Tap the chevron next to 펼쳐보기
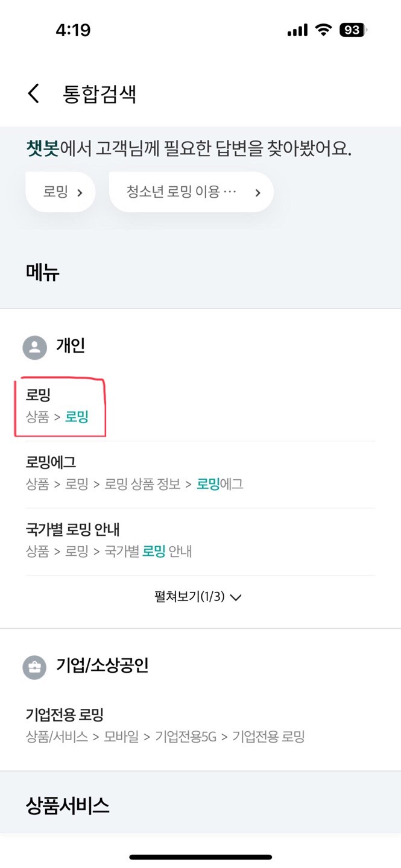 [x=236, y=597]
